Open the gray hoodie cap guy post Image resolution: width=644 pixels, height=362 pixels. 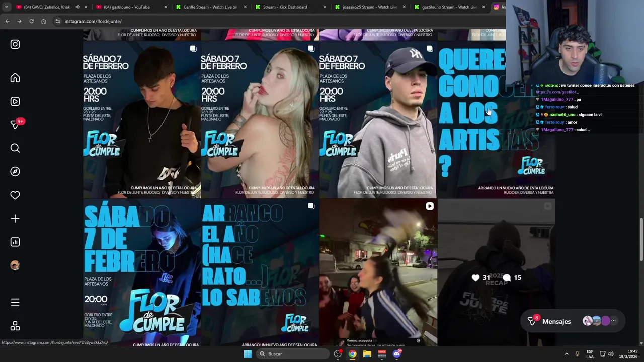(x=378, y=120)
